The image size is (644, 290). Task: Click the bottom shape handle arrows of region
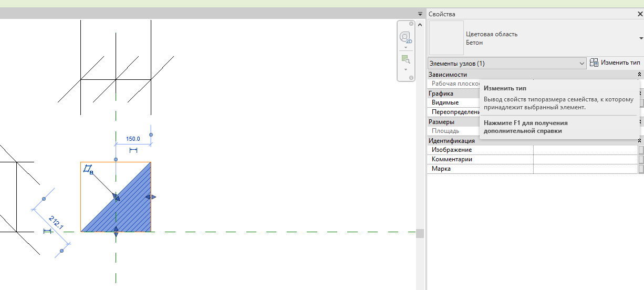point(116,232)
